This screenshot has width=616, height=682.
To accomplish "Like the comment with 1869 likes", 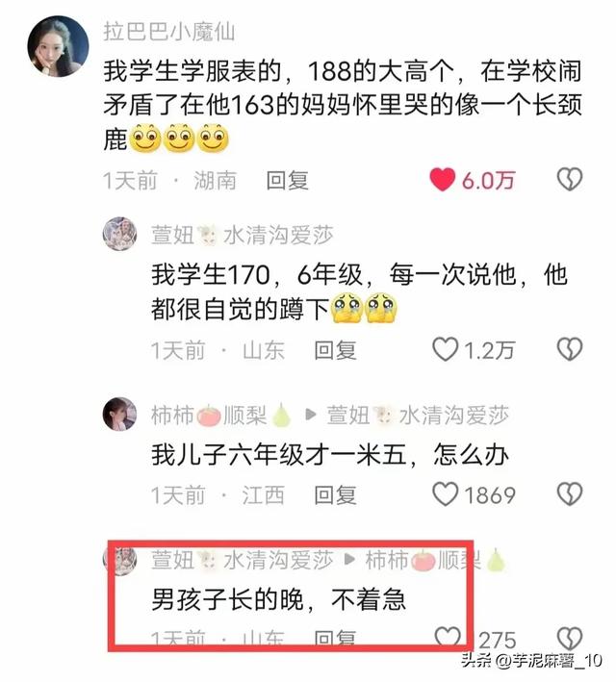I will [x=446, y=494].
